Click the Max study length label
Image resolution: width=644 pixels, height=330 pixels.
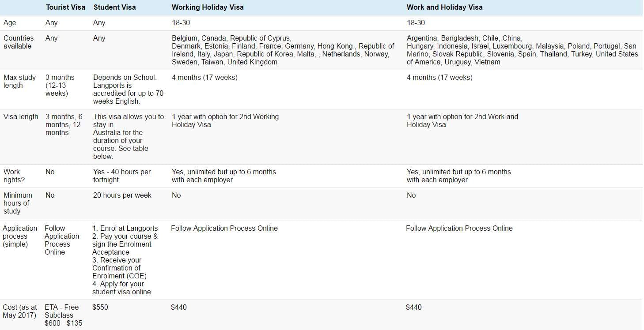(20, 81)
